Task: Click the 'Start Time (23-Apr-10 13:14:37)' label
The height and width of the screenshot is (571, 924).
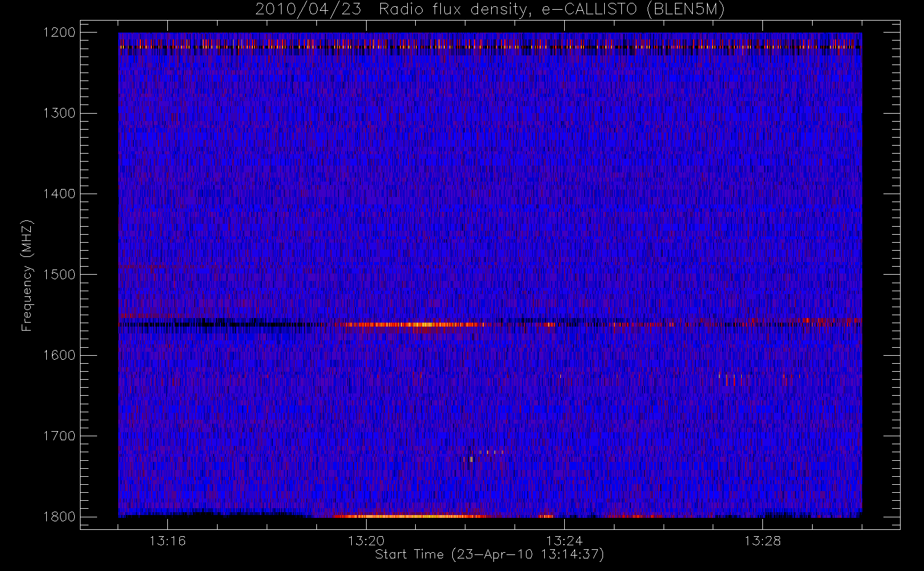Action: coord(489,554)
